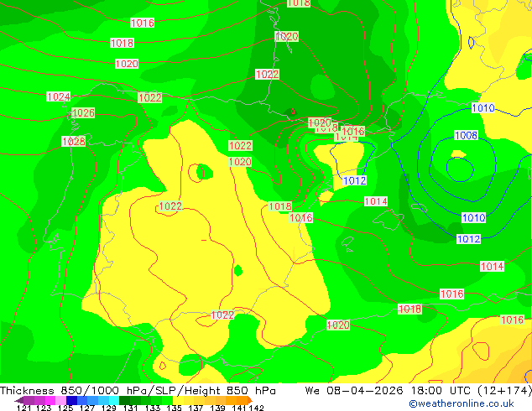
Task: Select the bright magenta legend color swatch
Action: 50,400
